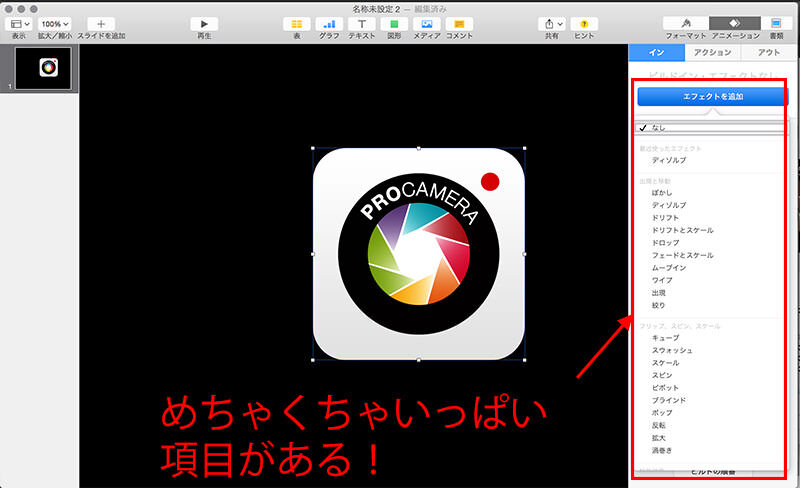
Task: Toggle the アニメーション animate inspector
Action: click(735, 23)
